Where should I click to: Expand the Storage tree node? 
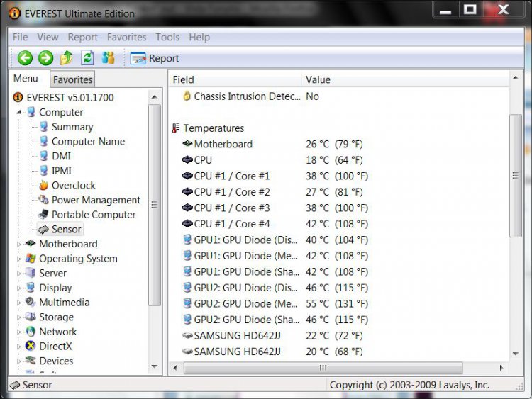[19, 317]
